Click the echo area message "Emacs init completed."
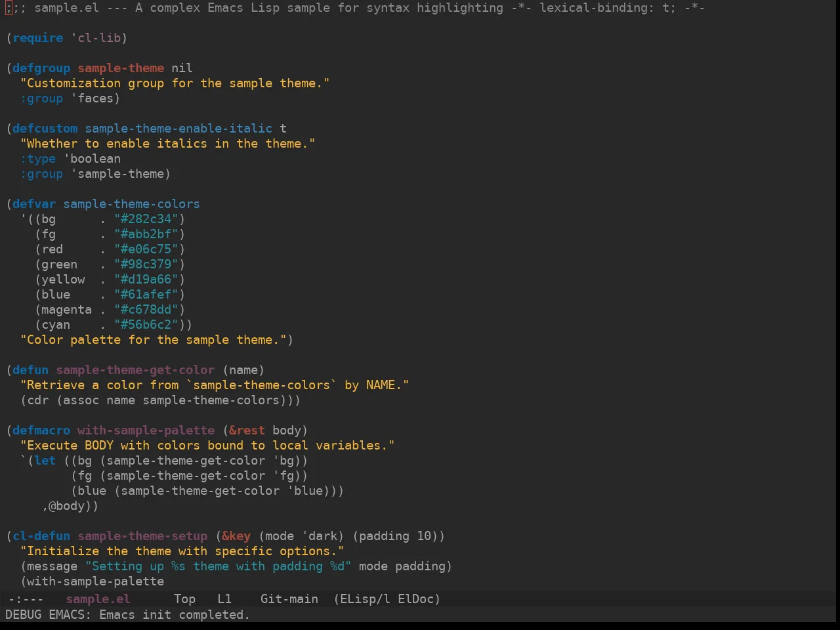The width and height of the screenshot is (840, 630). (175, 614)
